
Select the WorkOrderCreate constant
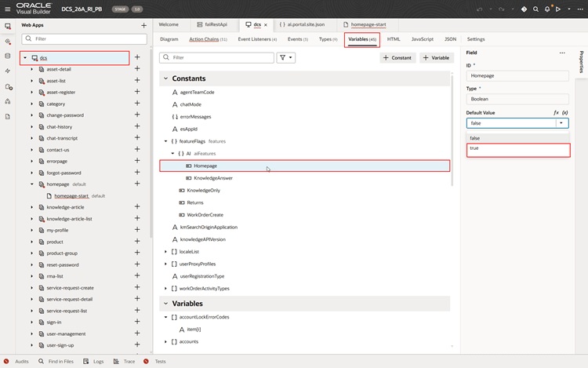205,215
